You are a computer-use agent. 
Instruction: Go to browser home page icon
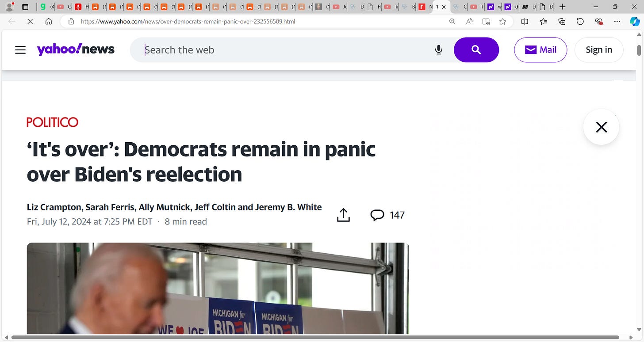coord(49,21)
